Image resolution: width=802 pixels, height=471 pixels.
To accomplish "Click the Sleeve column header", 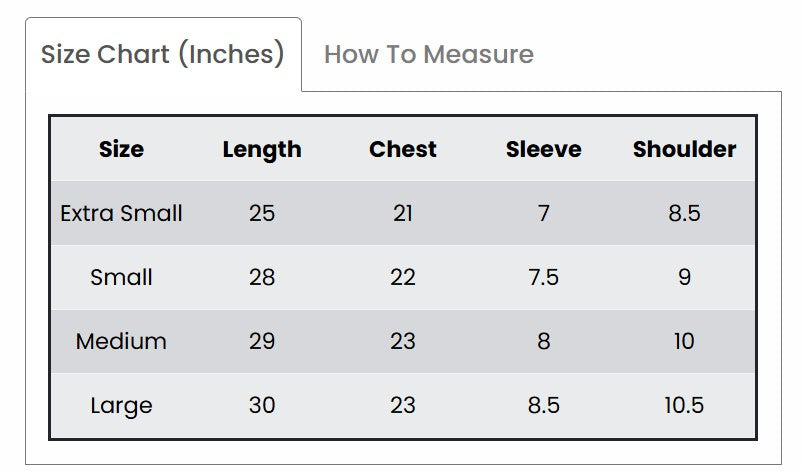I will [543, 149].
